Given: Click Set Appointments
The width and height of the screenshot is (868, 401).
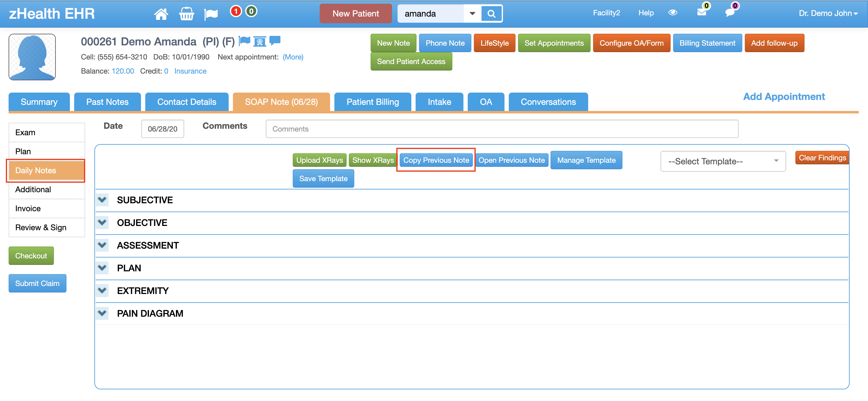Looking at the screenshot, I should (x=554, y=43).
